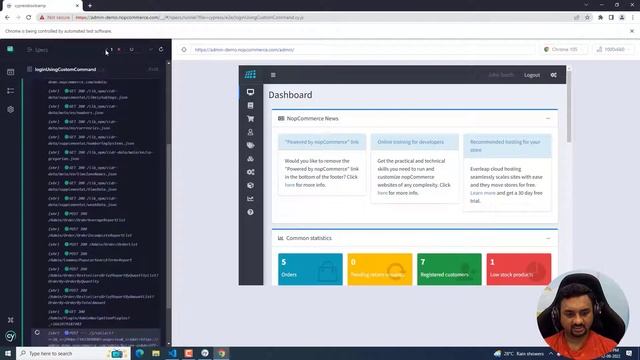The height and width of the screenshot is (360, 640).
Task: Click the Cypress 'cy' badge at bottom left
Action: tap(11, 336)
